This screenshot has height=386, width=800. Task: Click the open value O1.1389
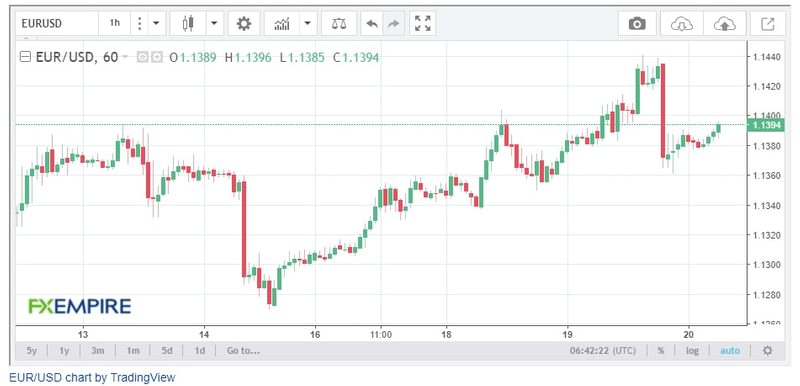pyautogui.click(x=193, y=58)
